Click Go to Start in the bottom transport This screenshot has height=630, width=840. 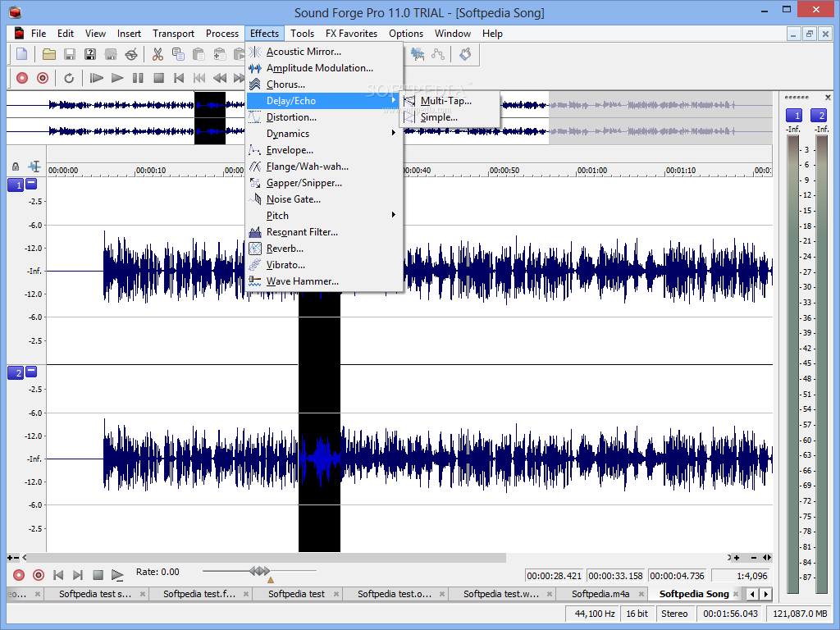pos(58,575)
